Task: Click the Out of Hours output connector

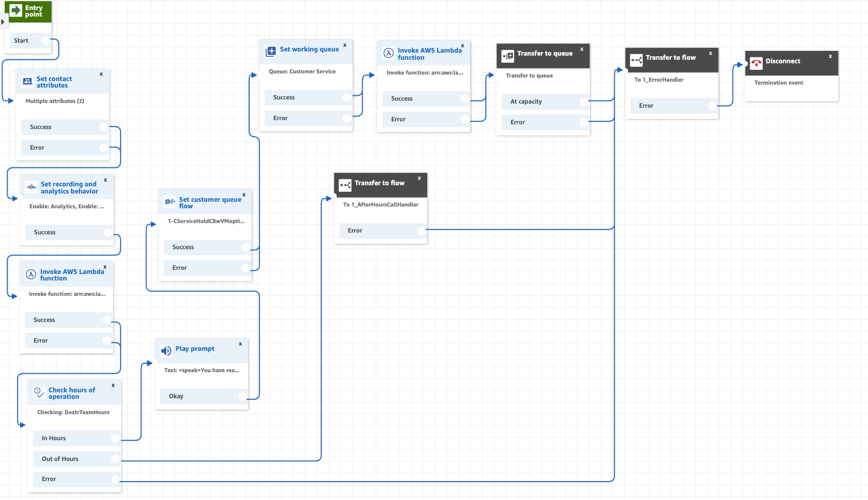Action: coord(115,459)
